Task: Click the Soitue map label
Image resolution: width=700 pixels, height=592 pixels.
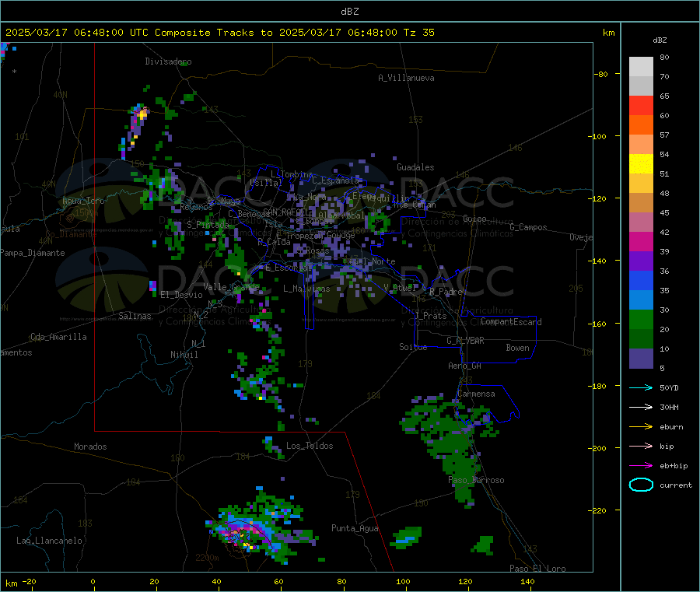Action: pos(413,347)
